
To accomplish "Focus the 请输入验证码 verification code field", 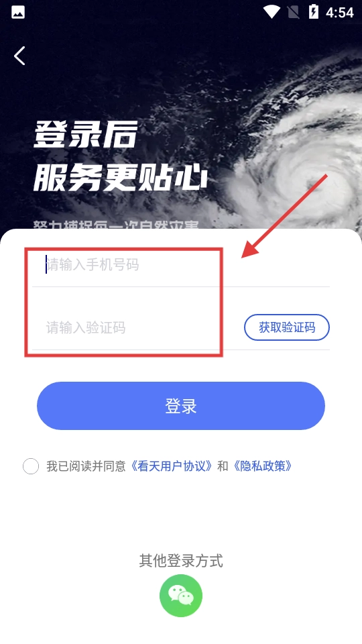I will click(135, 328).
